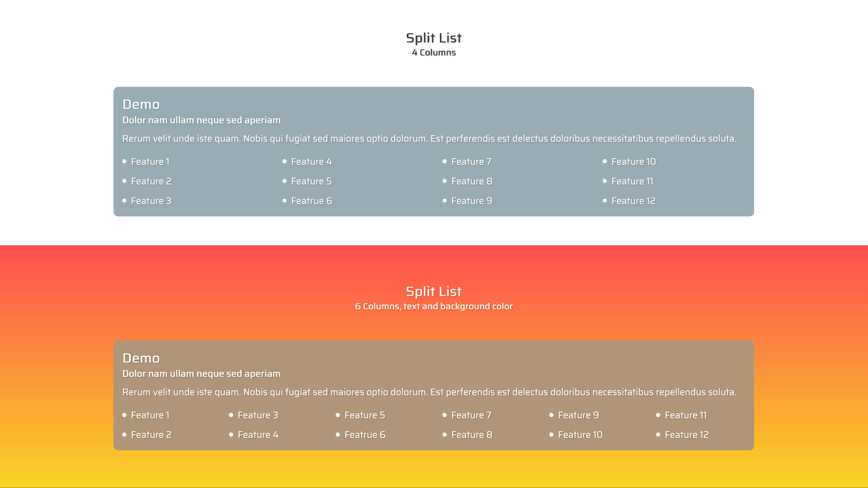The width and height of the screenshot is (868, 488).
Task: Click the 'Feature 7' bullet point icon
Action: (x=444, y=161)
